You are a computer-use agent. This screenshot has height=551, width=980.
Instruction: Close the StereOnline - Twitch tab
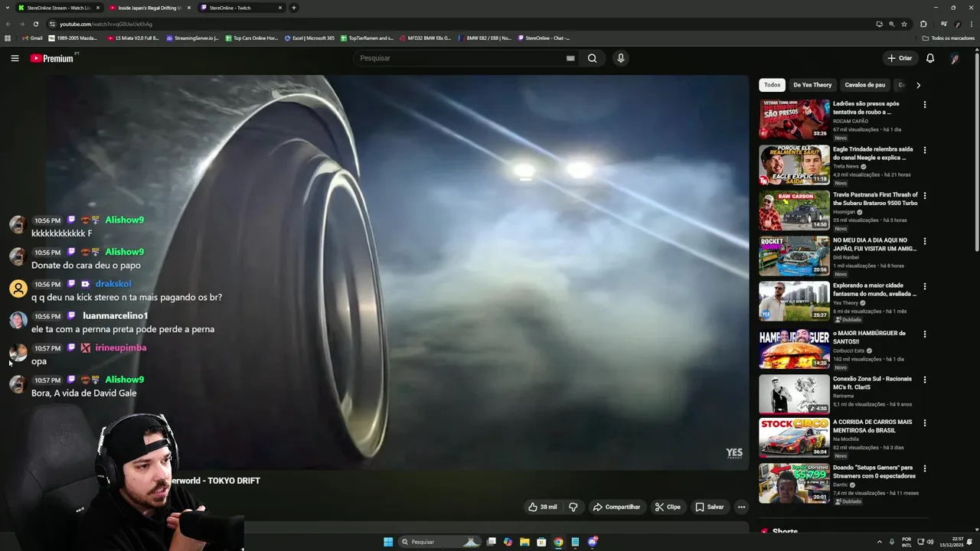tap(279, 8)
